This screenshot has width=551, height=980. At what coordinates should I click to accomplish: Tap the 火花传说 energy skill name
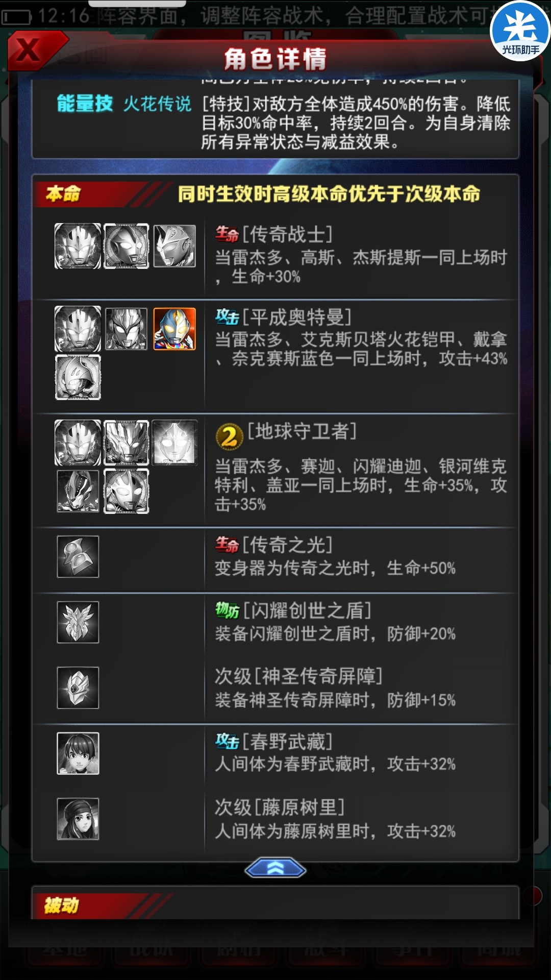click(x=157, y=104)
